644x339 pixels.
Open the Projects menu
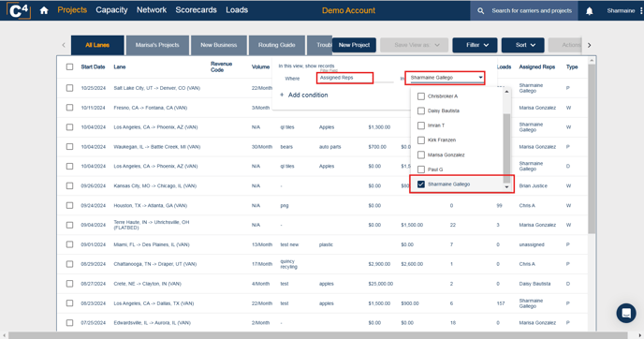(72, 10)
